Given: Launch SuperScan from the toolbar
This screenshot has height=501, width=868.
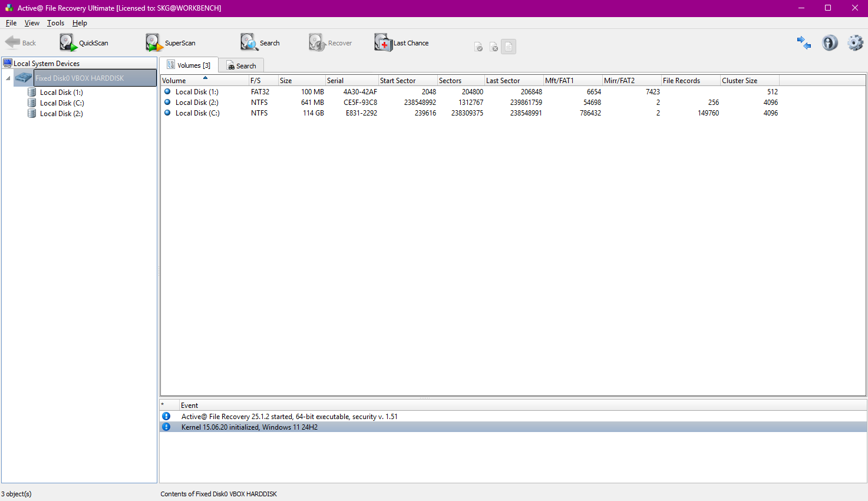Looking at the screenshot, I should [170, 43].
